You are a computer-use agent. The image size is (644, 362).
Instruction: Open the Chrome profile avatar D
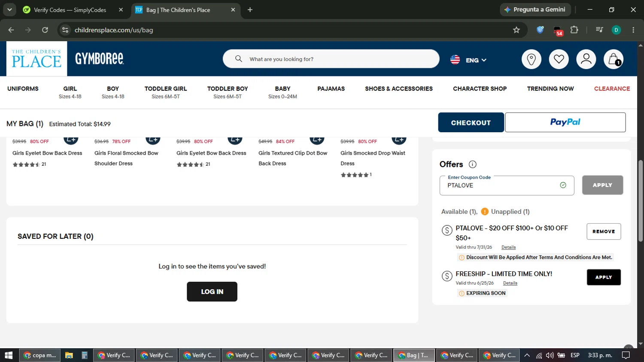tap(616, 30)
